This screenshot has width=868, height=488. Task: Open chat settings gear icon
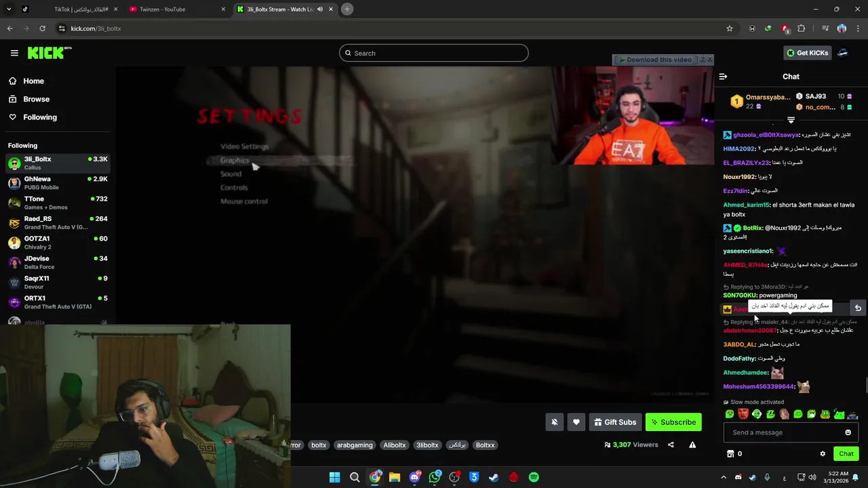tap(823, 453)
